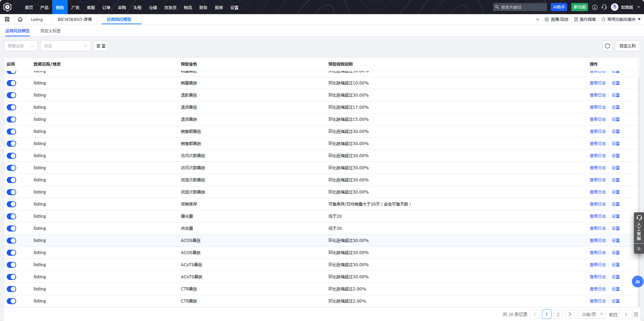Click the home icon in tab bar
The width and height of the screenshot is (644, 321).
tap(20, 20)
